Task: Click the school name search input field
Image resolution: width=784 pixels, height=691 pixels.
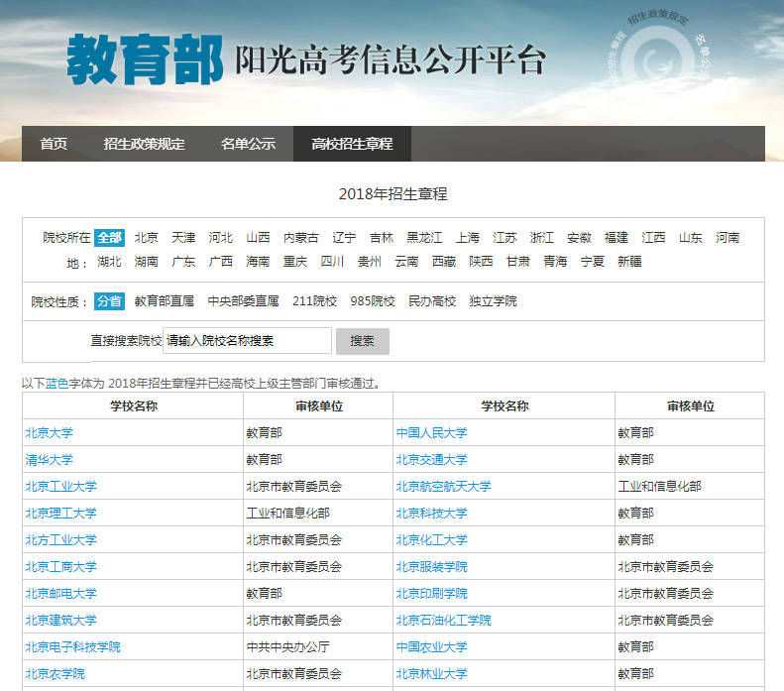Action: pos(247,341)
